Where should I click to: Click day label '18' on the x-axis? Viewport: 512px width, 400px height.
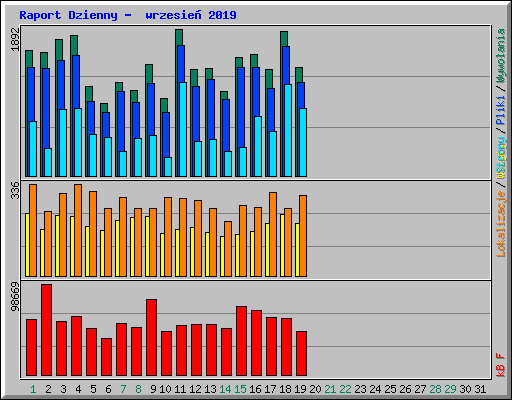tap(286, 389)
